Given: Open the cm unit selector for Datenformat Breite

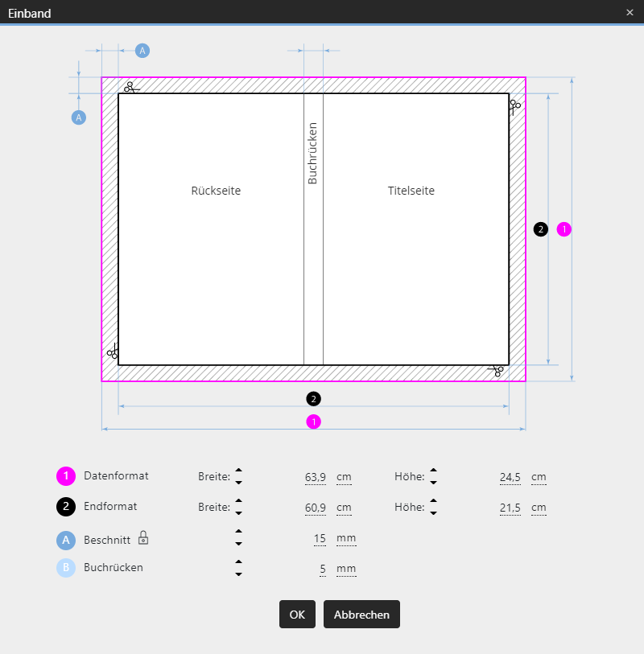Looking at the screenshot, I should (344, 477).
